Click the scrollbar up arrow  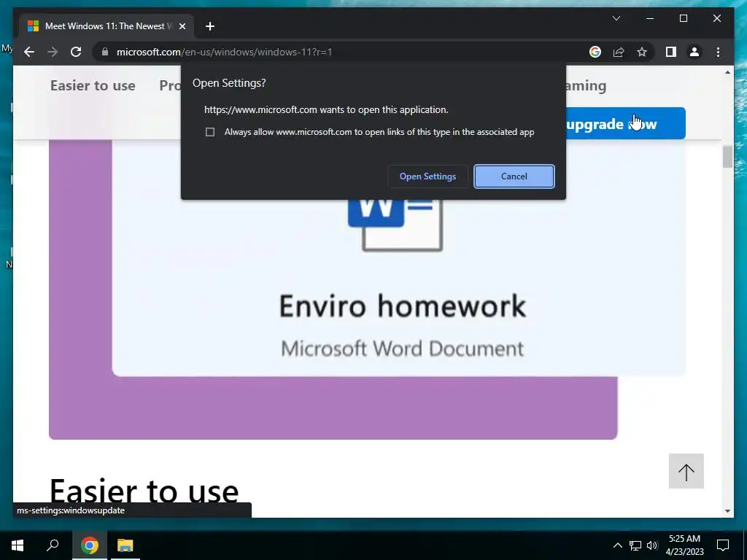[x=727, y=72]
